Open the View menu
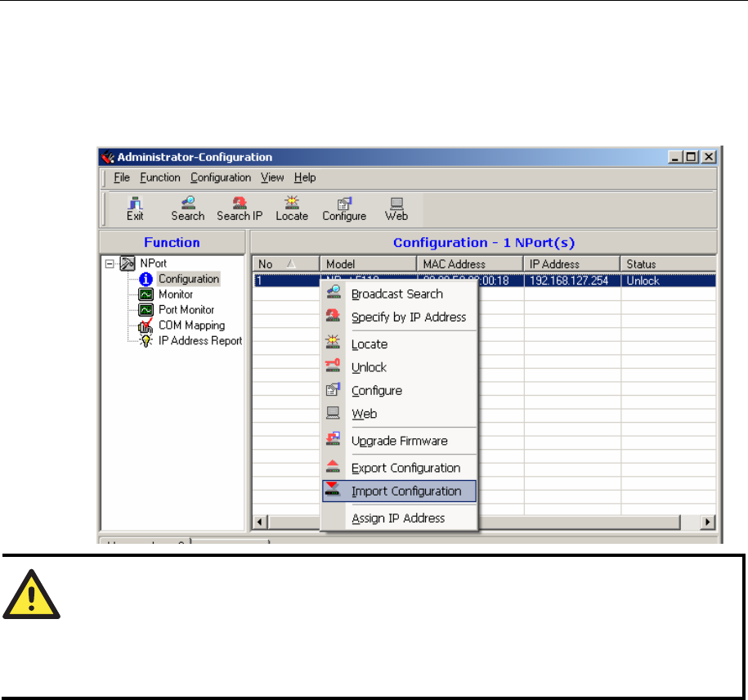This screenshot has width=748, height=700. pyautogui.click(x=272, y=177)
